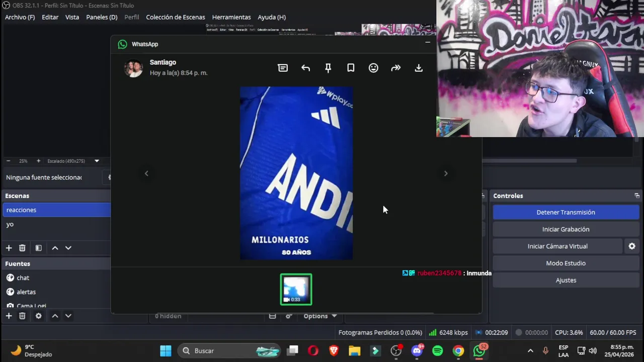Screen dimensions: 644x362
Task: Open Discord from the taskbar
Action: (x=417, y=351)
